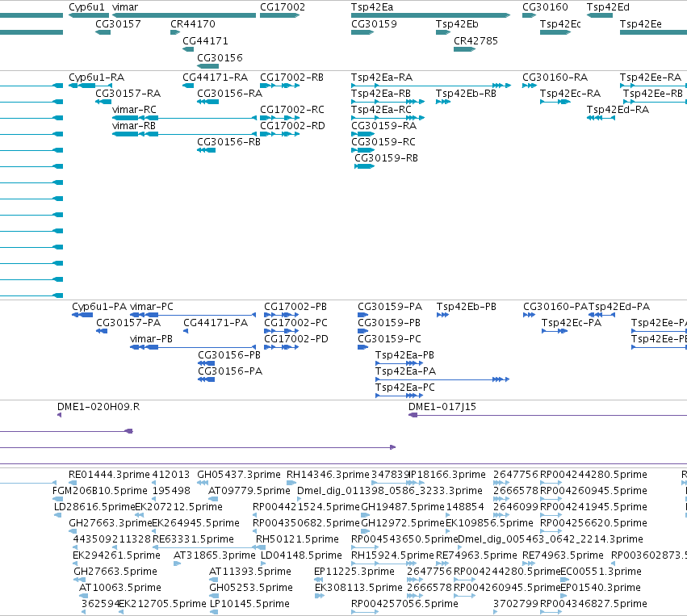
Task: Click the RP004346827.5prime EST label
Action: point(593,604)
